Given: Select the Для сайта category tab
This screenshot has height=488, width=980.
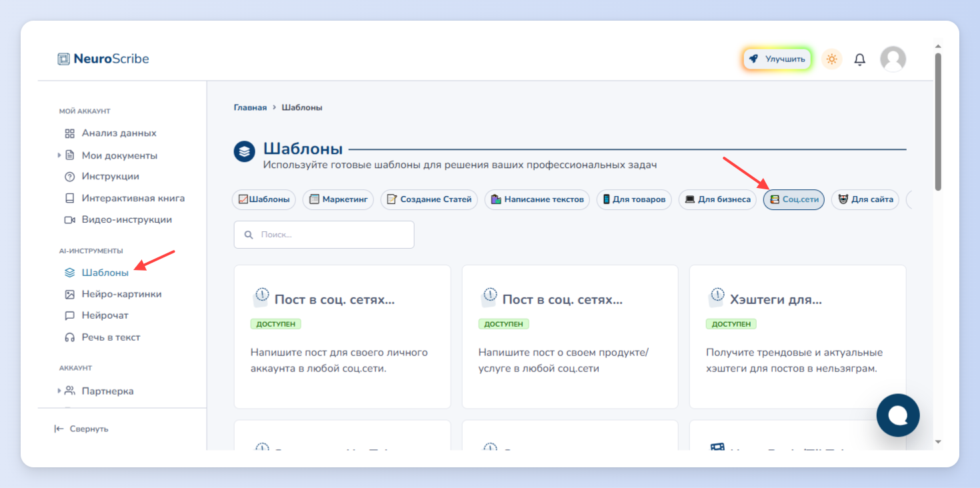Looking at the screenshot, I should tap(865, 199).
